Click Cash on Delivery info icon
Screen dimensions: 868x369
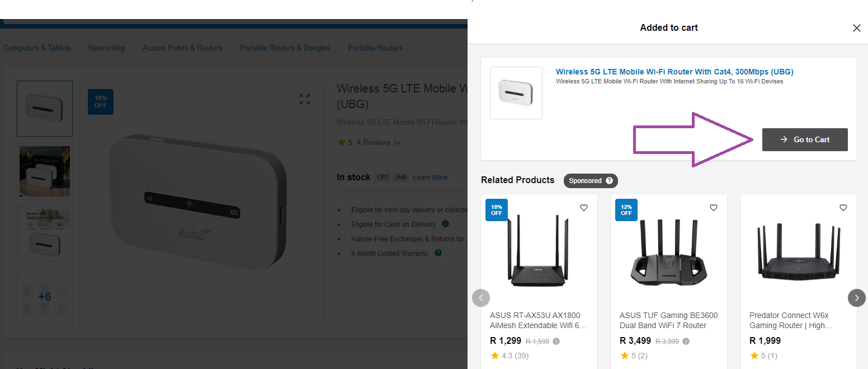click(x=446, y=224)
